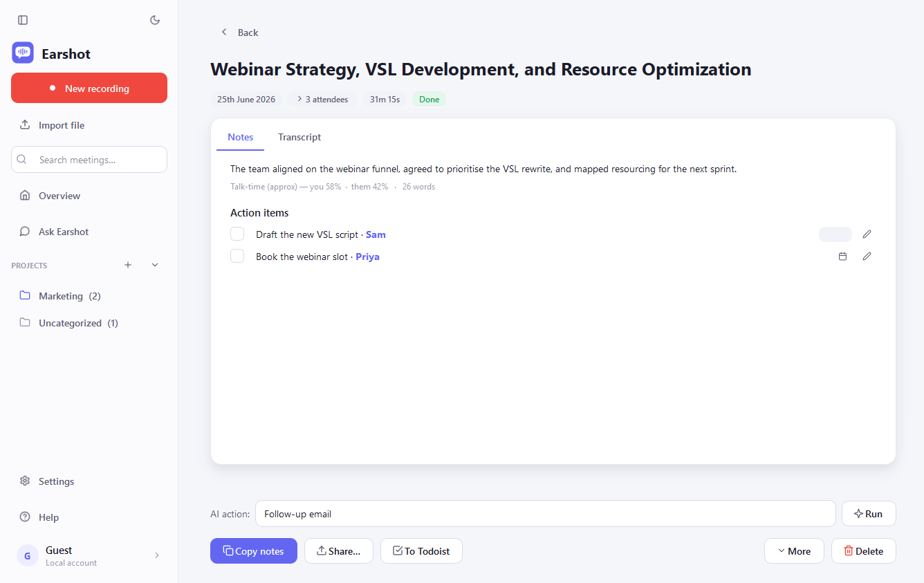Click the Guest avatar

click(x=28, y=555)
